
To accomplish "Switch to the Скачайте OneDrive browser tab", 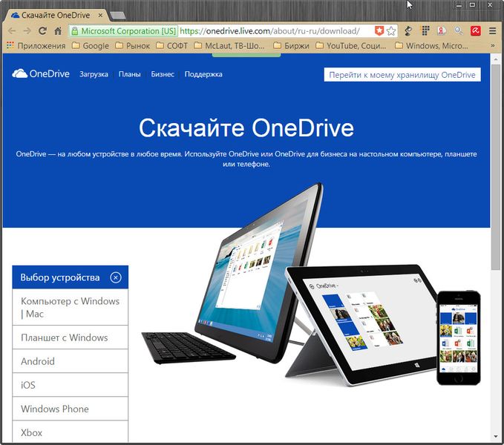I will 55,15.
